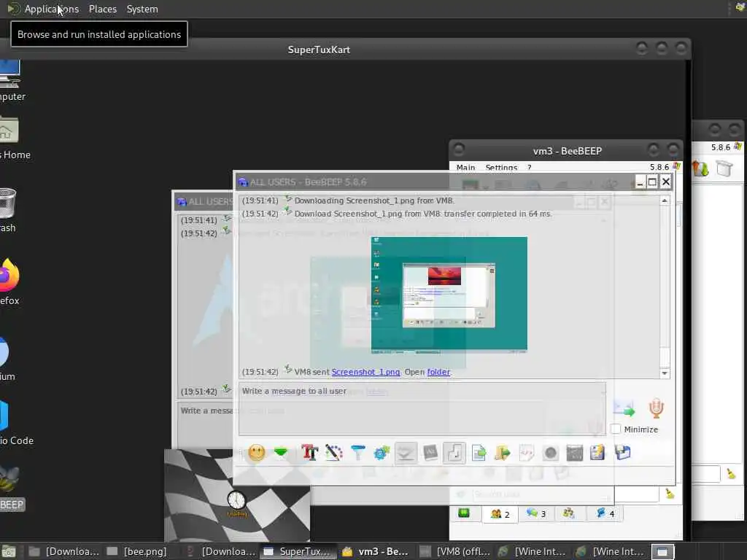The image size is (747, 560).
Task: Click the workspace switcher at taskbar end
Action: click(x=662, y=551)
